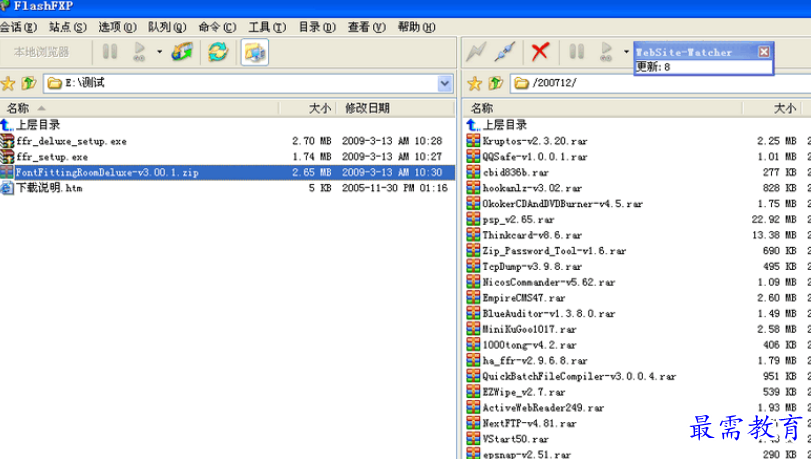This screenshot has height=459, width=811.
Task: Select ffr_setup.exe file
Action: [52, 157]
